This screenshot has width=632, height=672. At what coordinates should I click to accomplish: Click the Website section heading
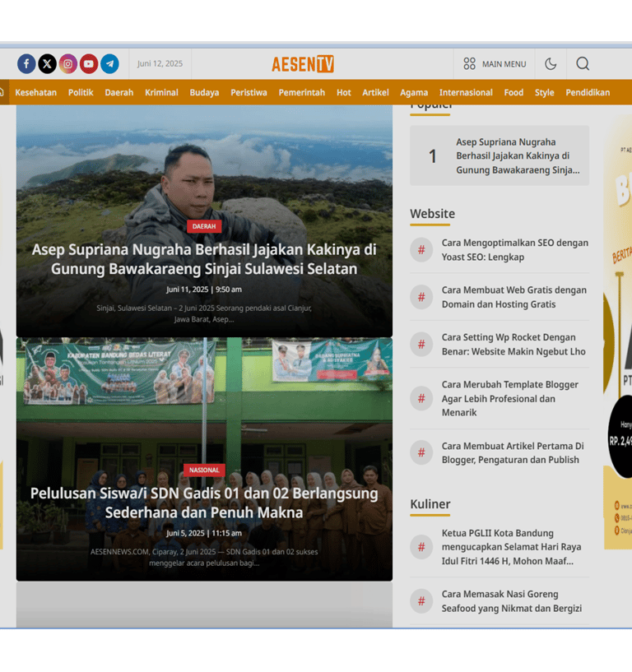pyautogui.click(x=432, y=213)
